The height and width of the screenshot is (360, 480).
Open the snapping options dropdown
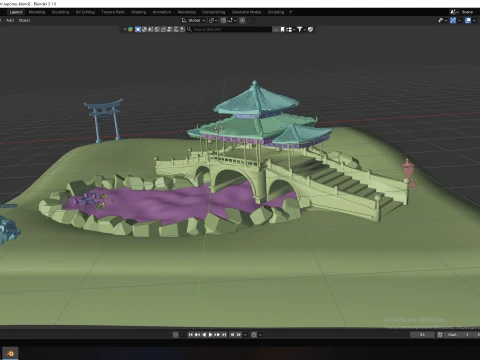[232, 21]
